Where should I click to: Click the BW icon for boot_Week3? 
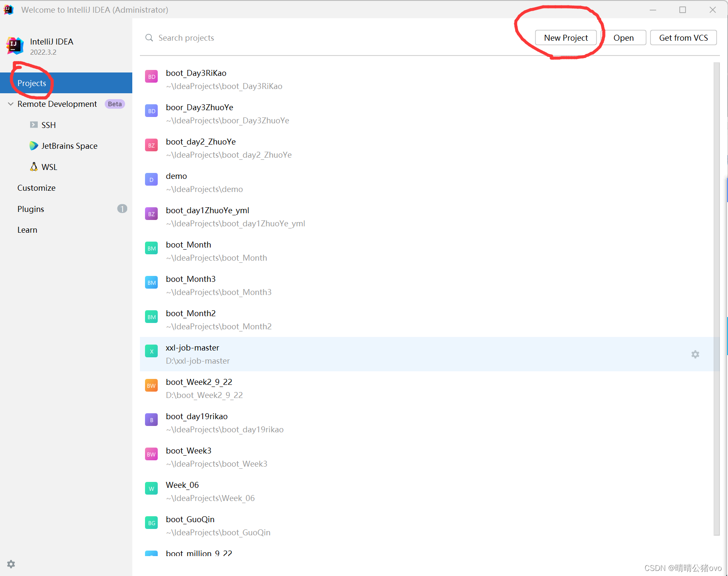pyautogui.click(x=151, y=454)
